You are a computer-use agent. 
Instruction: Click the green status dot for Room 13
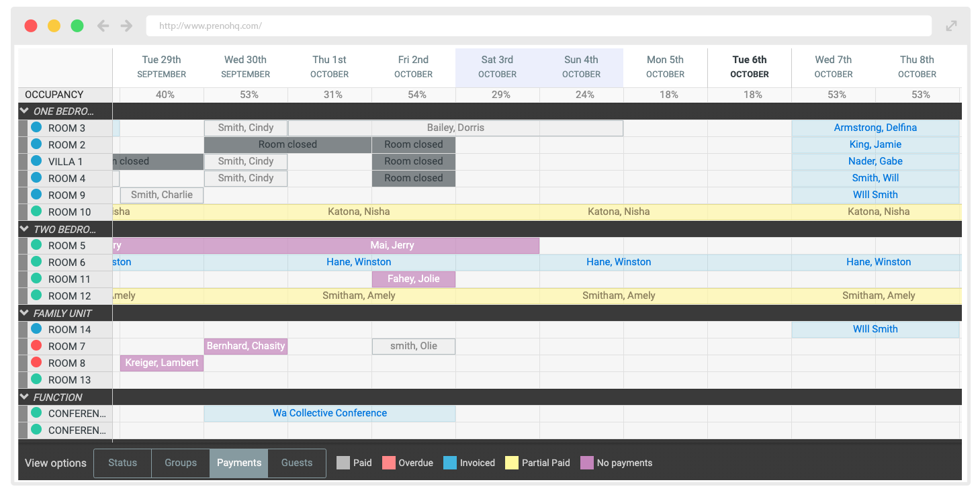[x=36, y=379]
